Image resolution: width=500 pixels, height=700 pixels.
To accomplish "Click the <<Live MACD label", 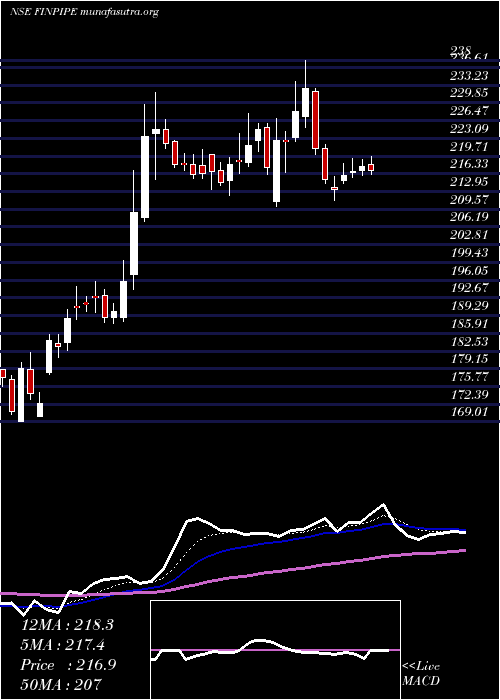I will 421,674.
